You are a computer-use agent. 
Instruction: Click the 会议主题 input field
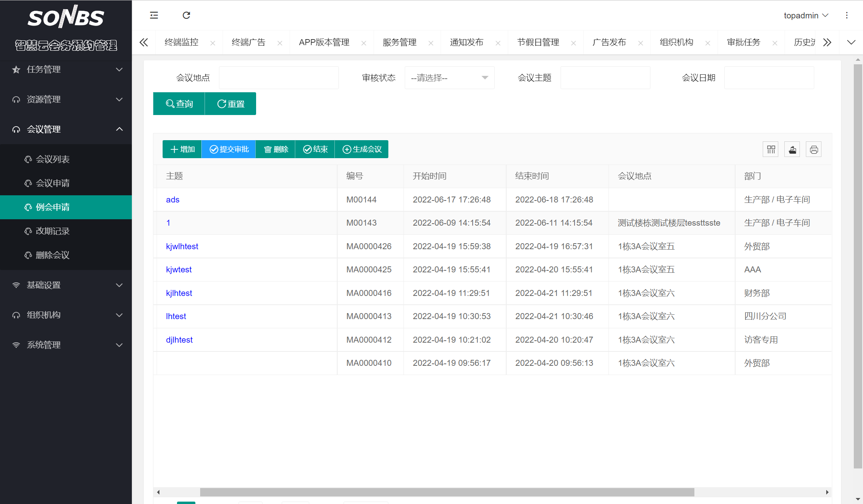pyautogui.click(x=605, y=77)
